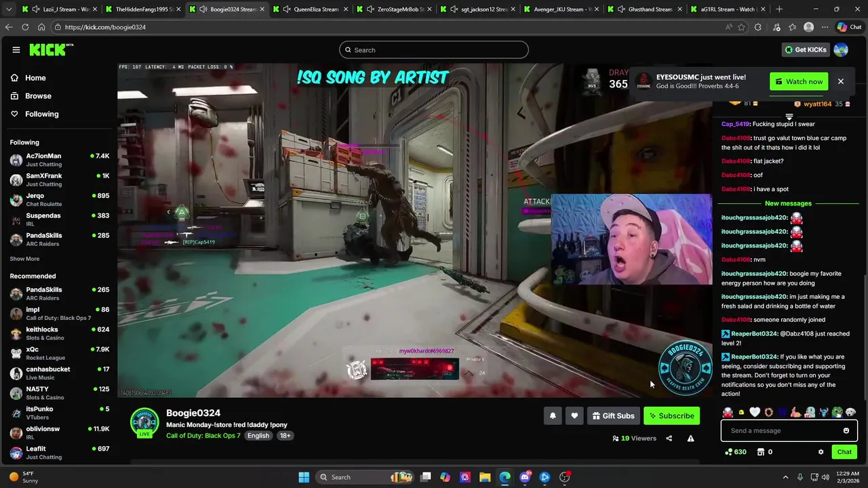Screen dimensions: 868x488
Task: Subscribe to Boogie0324
Action: 671,415
